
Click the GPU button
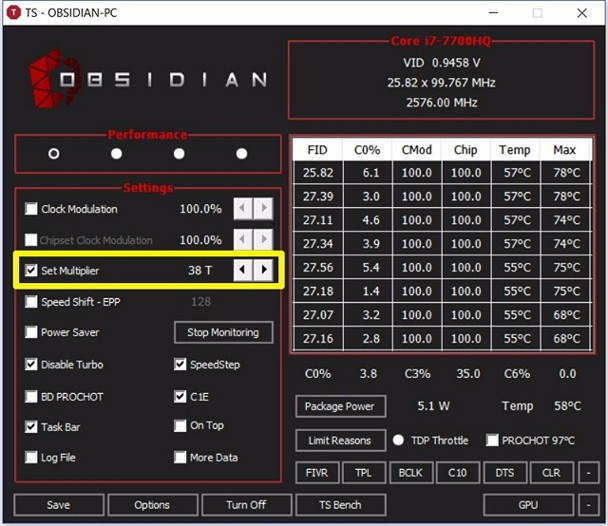point(528,505)
